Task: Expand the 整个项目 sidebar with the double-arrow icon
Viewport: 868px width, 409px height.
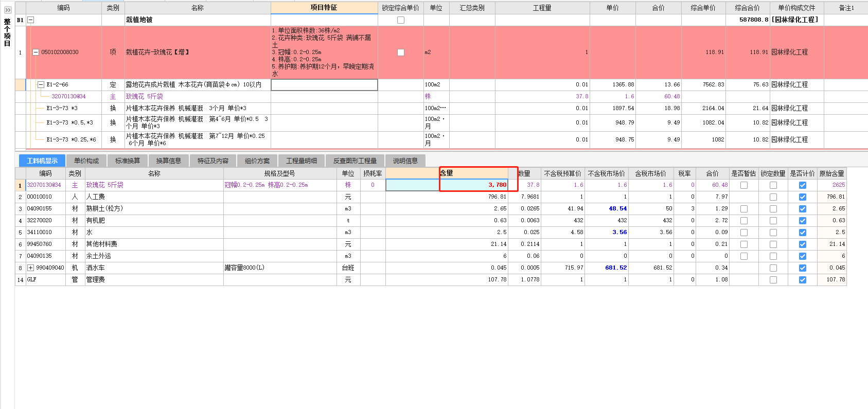Action: 8,10
